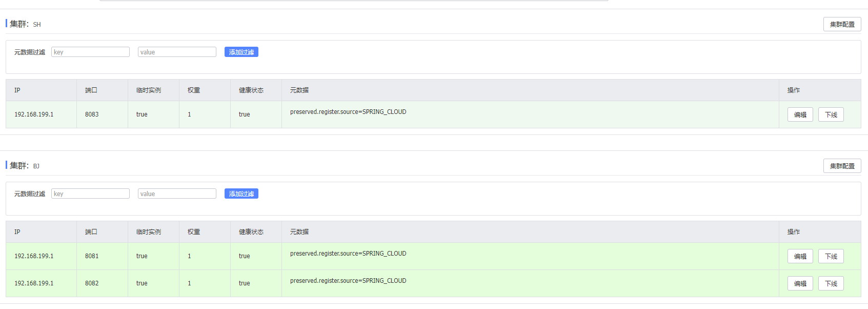Take offline the instance on port 8083
This screenshot has height=309, width=868.
pyautogui.click(x=831, y=114)
